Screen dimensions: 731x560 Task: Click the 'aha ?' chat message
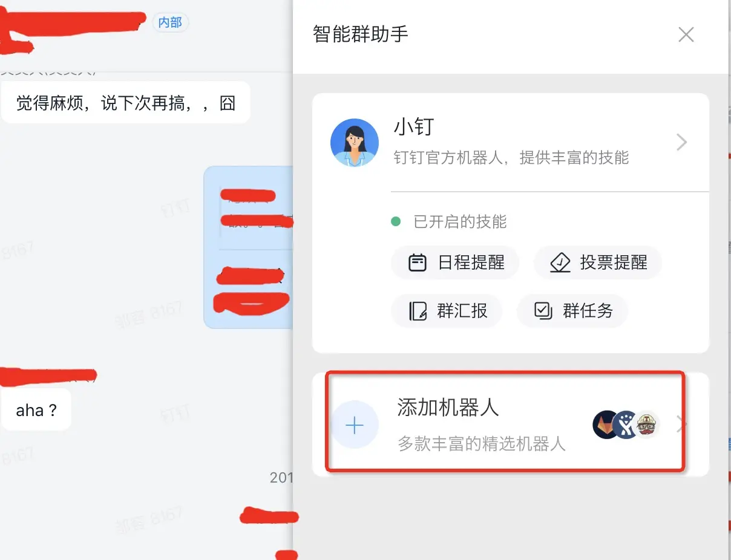[36, 411]
